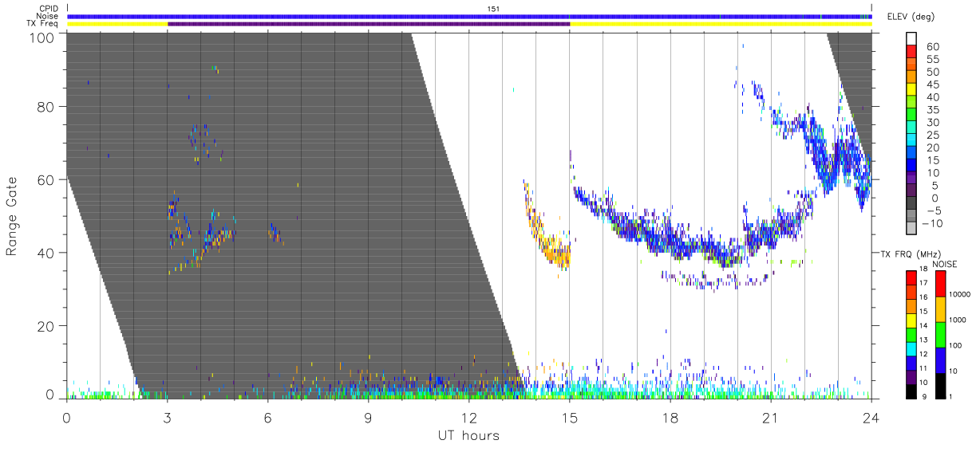Pick the black band at the bottom of the TX FRQ bar
The image size is (980, 452).
[911, 391]
